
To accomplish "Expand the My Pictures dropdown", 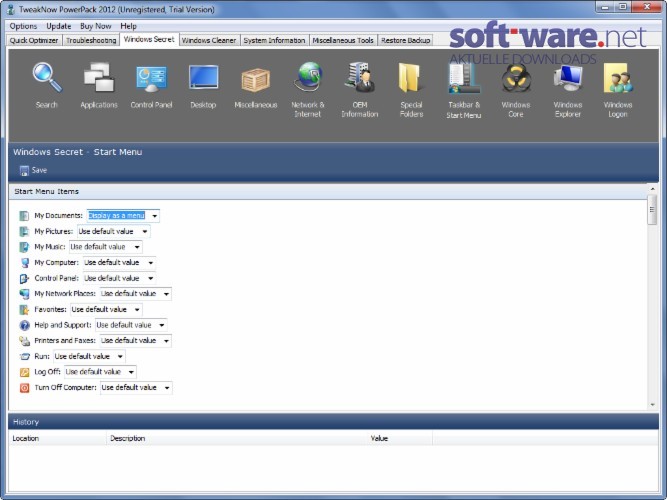I will [145, 231].
